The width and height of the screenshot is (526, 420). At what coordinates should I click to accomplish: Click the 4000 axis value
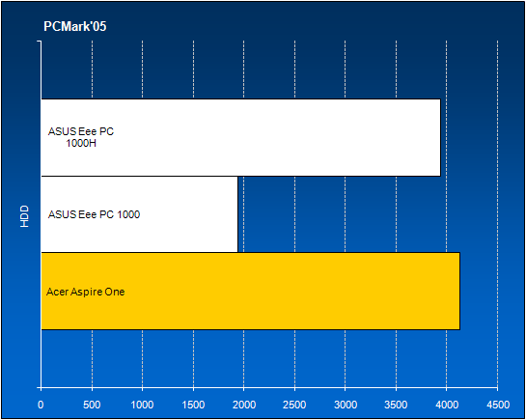point(447,405)
